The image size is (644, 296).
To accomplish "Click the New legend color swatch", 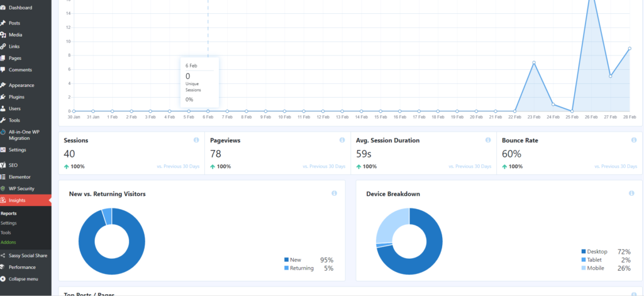I will pyautogui.click(x=286, y=260).
